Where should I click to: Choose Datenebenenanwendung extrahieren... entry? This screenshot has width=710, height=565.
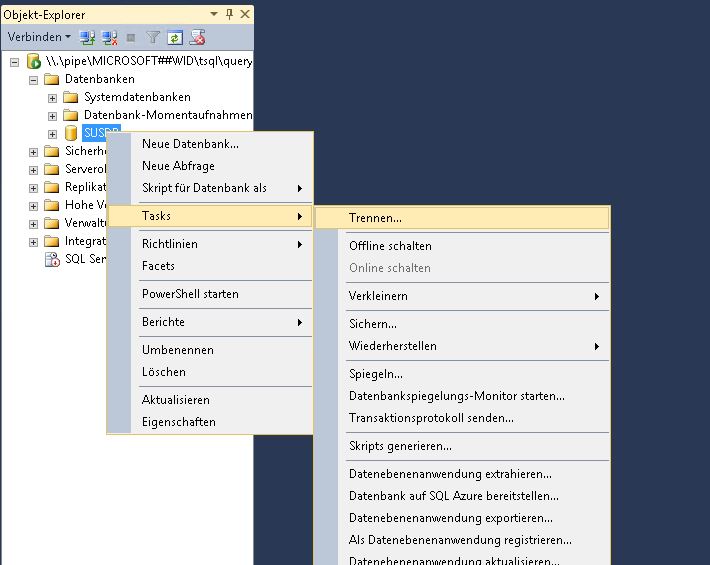(462, 474)
